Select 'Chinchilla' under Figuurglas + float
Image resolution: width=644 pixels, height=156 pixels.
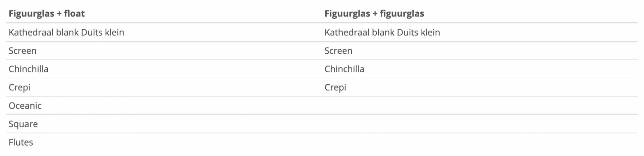(29, 69)
